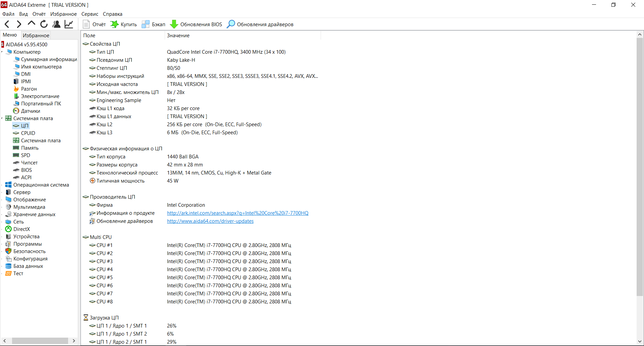Open the База данных database icon
644x346 pixels.
click(8, 266)
